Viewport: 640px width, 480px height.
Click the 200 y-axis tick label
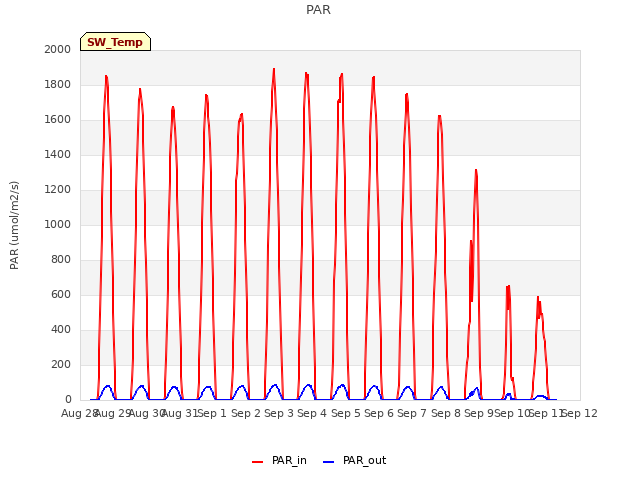coord(61,364)
